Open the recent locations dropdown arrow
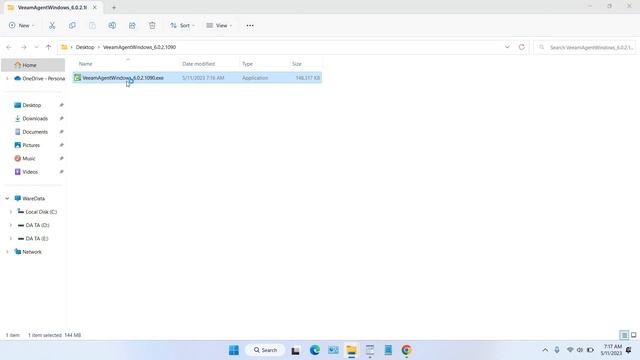Viewport: 640px width, 360px height. click(x=36, y=47)
